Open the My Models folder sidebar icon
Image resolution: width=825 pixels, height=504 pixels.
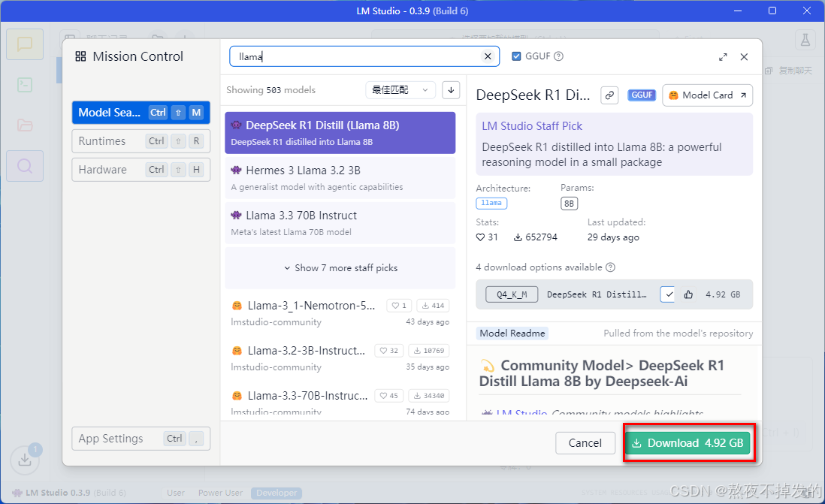pos(25,125)
